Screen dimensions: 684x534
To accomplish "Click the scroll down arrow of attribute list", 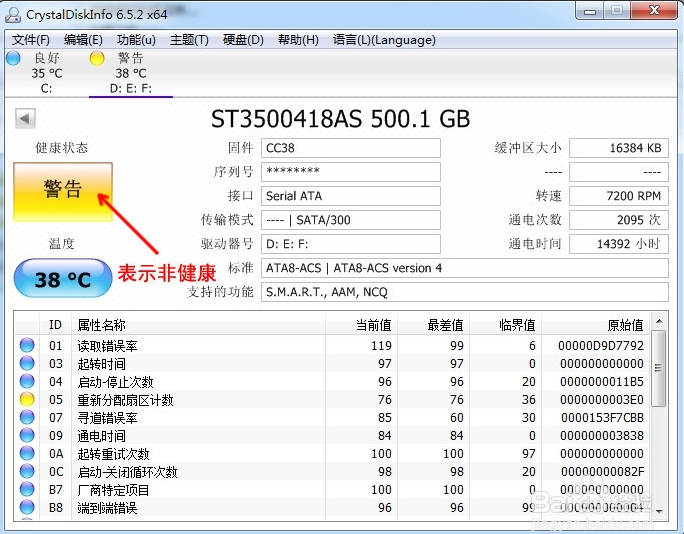I will [x=659, y=511].
